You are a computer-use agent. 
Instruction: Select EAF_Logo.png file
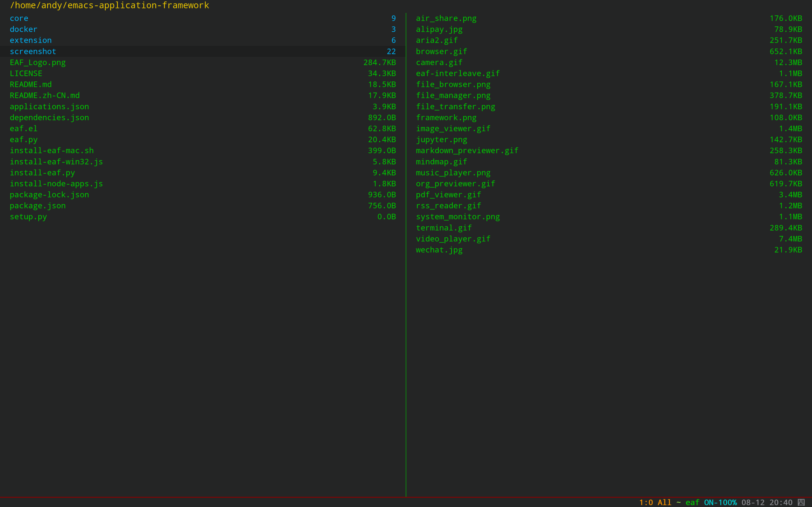(37, 63)
